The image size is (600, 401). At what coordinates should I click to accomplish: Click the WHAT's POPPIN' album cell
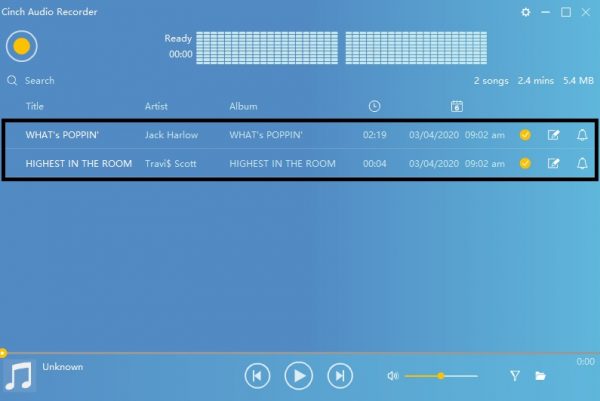[266, 135]
